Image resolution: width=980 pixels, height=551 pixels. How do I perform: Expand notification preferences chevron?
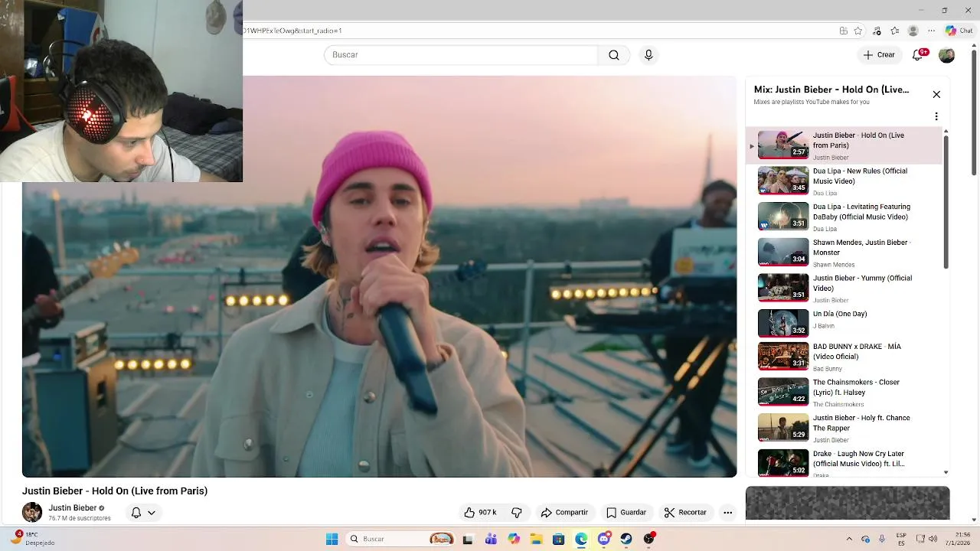(x=152, y=513)
